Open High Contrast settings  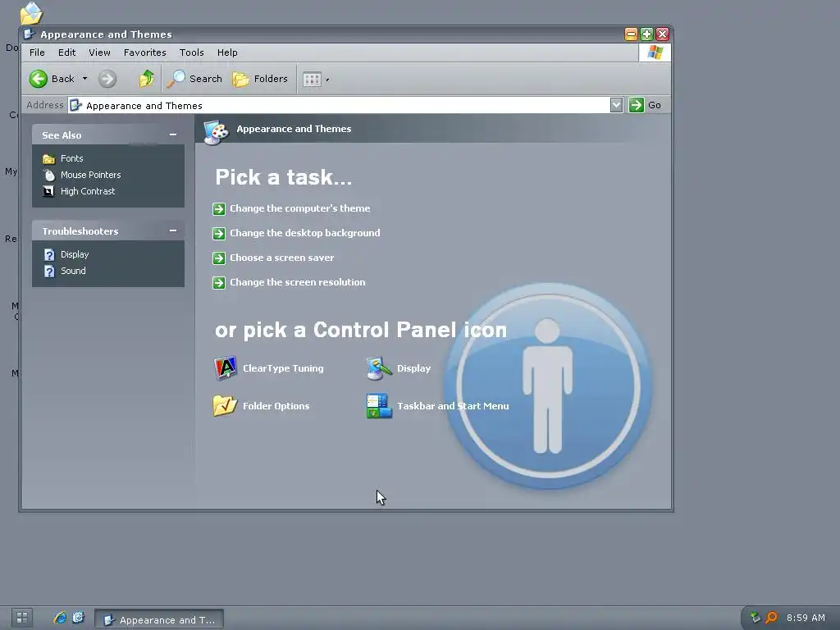88,191
